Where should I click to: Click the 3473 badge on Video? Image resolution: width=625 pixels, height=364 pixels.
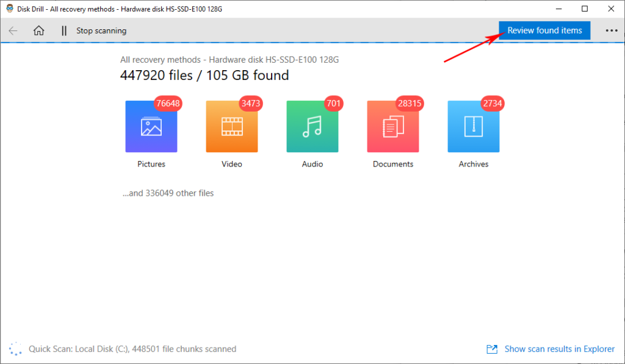pos(250,104)
